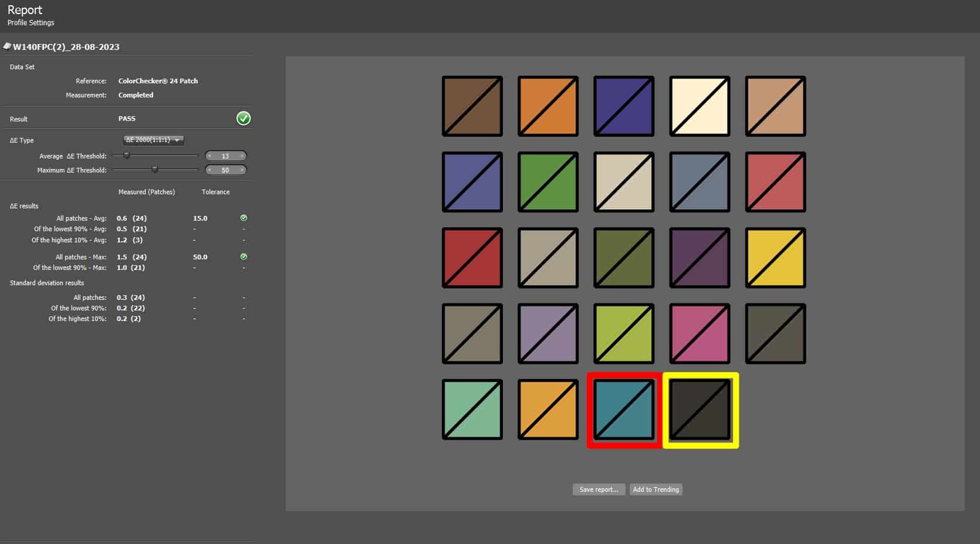This screenshot has width=980, height=544.
Task: Click the Average ΔE Threshold slider handle
Action: (126, 156)
